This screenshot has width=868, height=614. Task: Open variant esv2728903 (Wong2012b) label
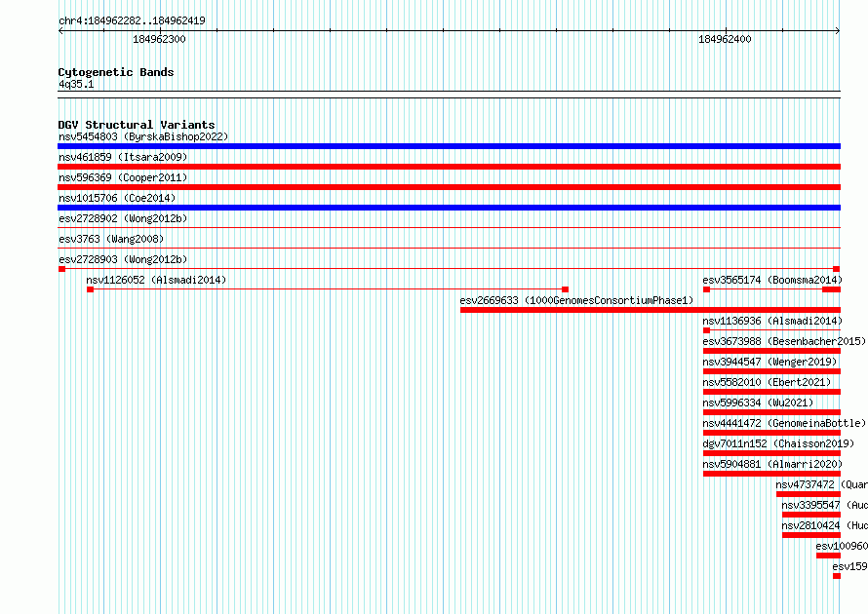(x=123, y=259)
